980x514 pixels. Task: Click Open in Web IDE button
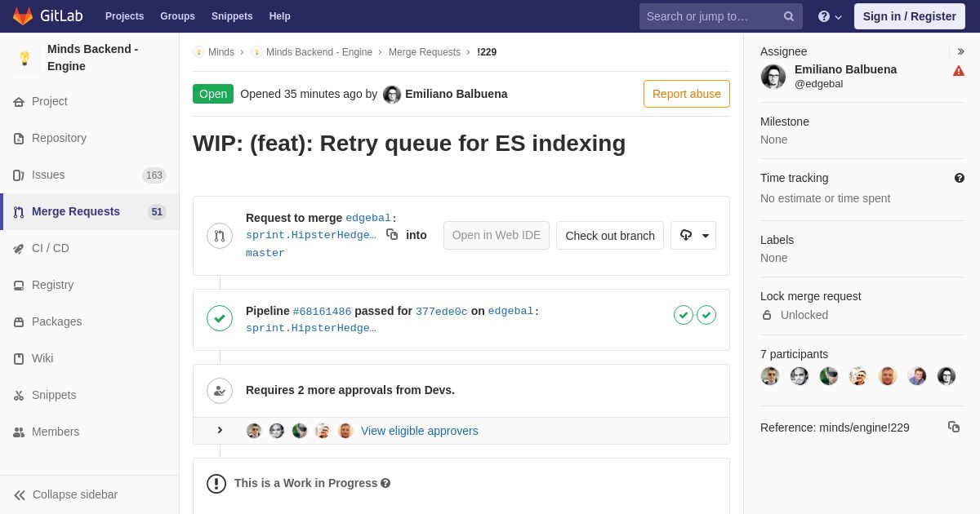(497, 235)
